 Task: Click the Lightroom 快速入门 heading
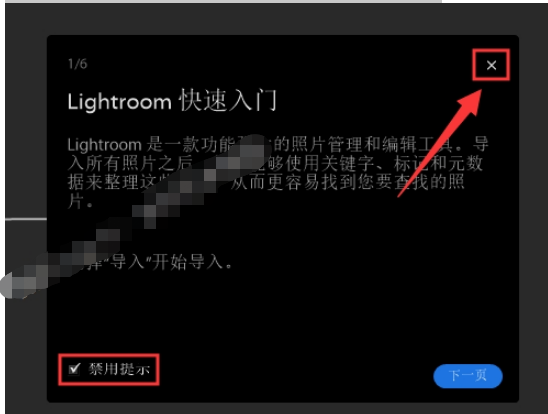click(172, 101)
